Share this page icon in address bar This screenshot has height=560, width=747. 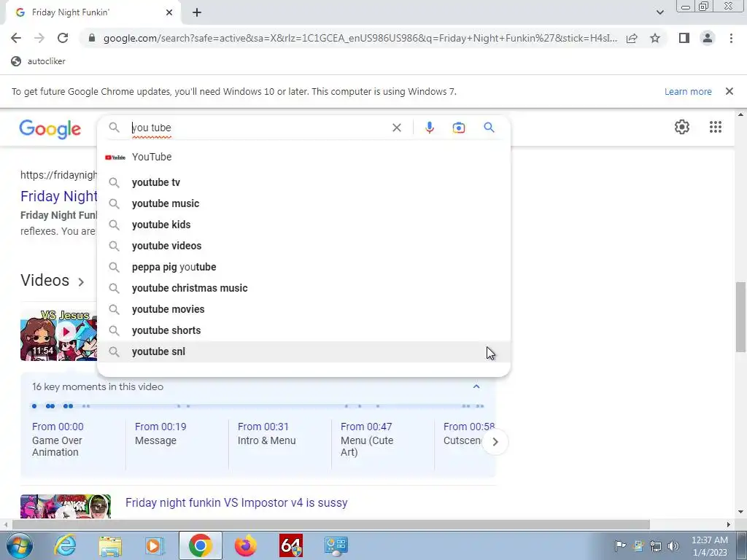(x=632, y=38)
